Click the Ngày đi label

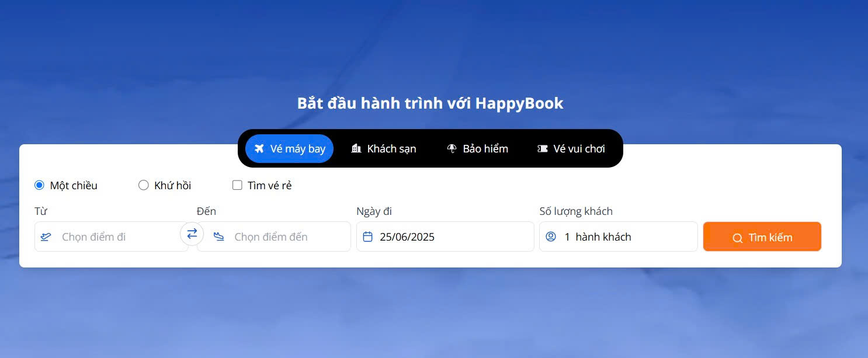374,211
